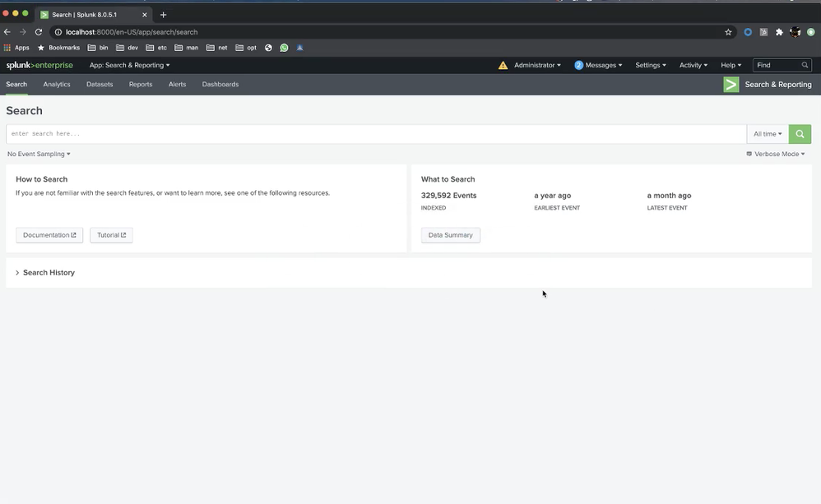This screenshot has height=504, width=821.
Task: Open the bin bookmarks folder
Action: (x=98, y=48)
